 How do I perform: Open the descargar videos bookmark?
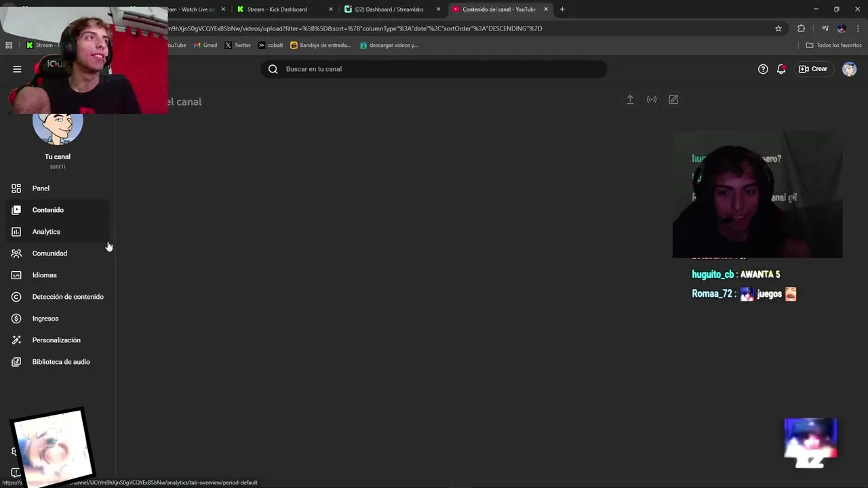tap(389, 45)
